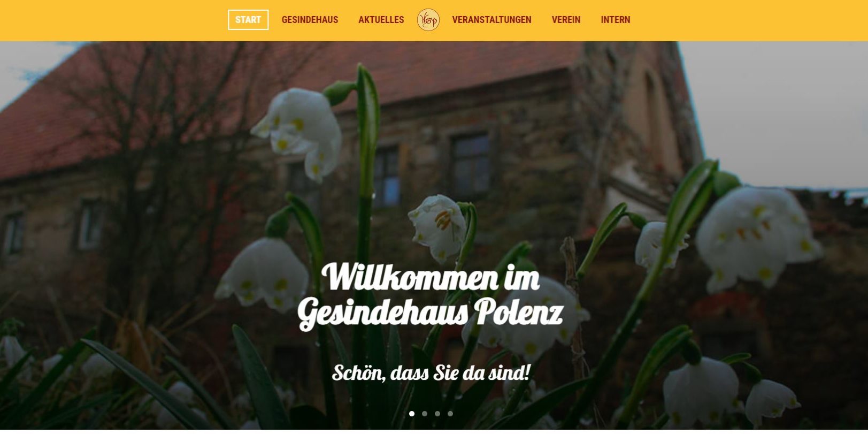868x434 pixels.
Task: Open the VEREIN menu entry
Action: pyautogui.click(x=566, y=20)
